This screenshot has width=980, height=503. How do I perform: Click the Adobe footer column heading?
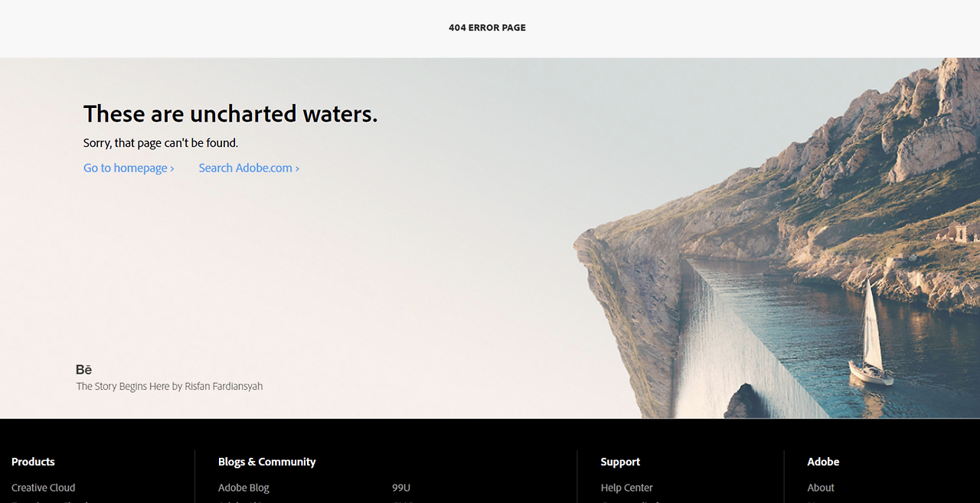[823, 462]
